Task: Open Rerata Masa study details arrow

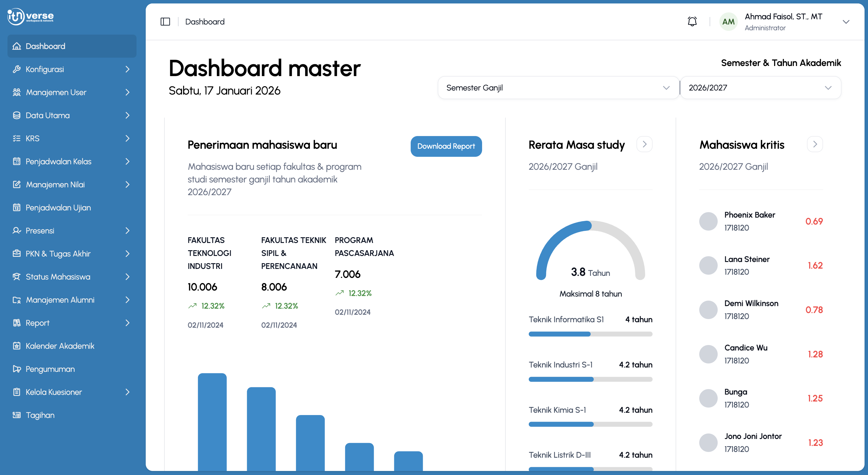Action: click(644, 144)
